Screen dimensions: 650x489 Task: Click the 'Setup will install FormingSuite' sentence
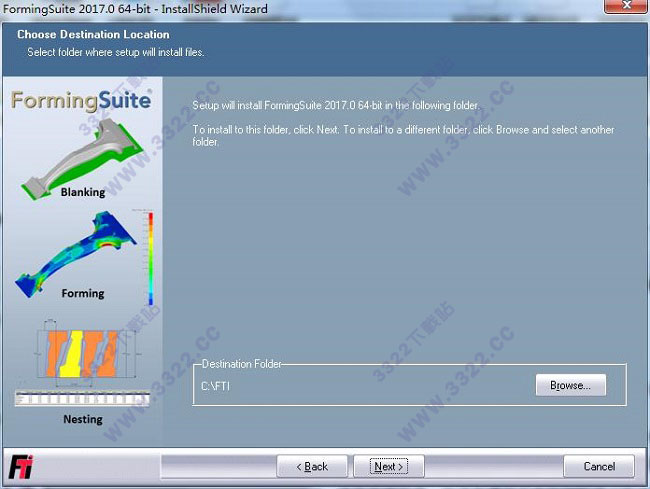336,105
